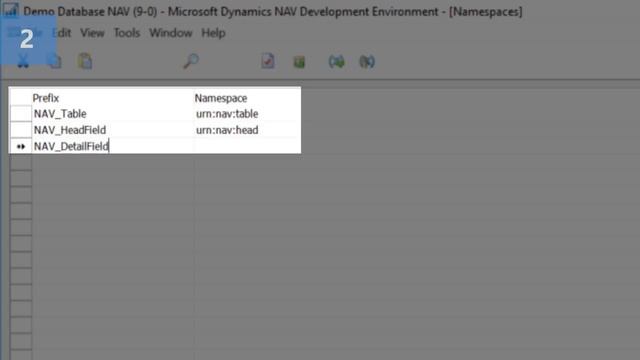
Task: Open the Edit menu
Action: pos(62,33)
